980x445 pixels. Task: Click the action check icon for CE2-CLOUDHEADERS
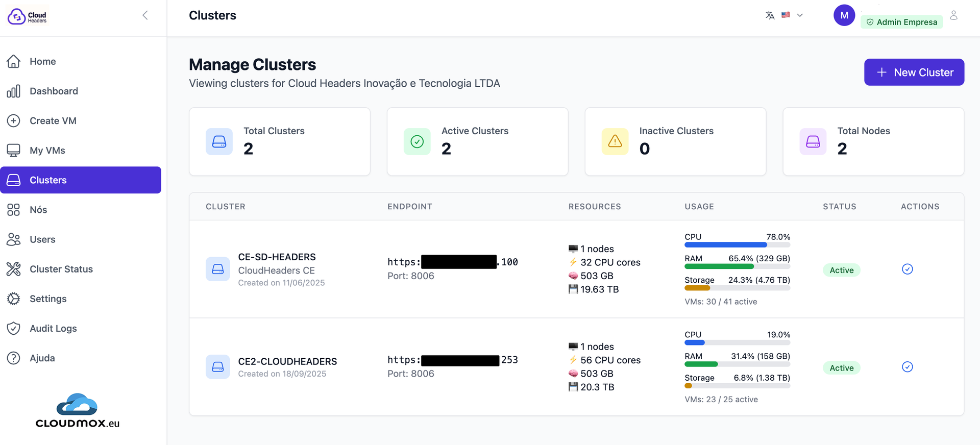pyautogui.click(x=907, y=367)
